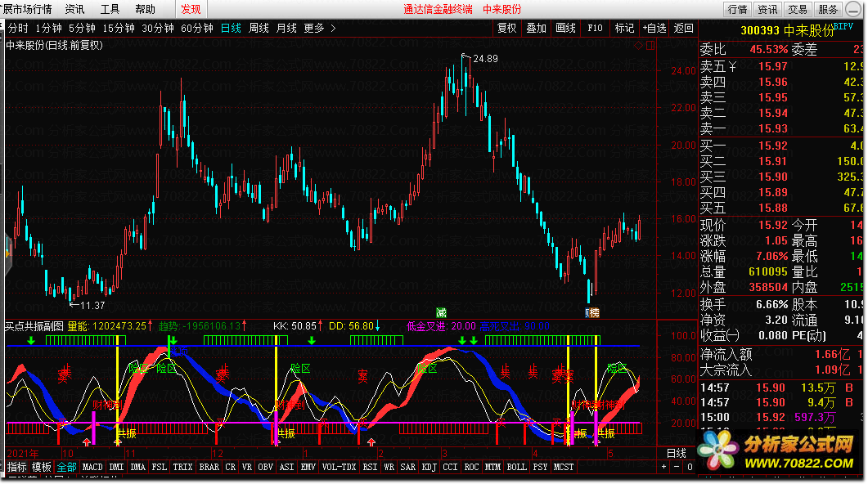Open the 工具 menu
The height and width of the screenshot is (484, 868).
110,9
